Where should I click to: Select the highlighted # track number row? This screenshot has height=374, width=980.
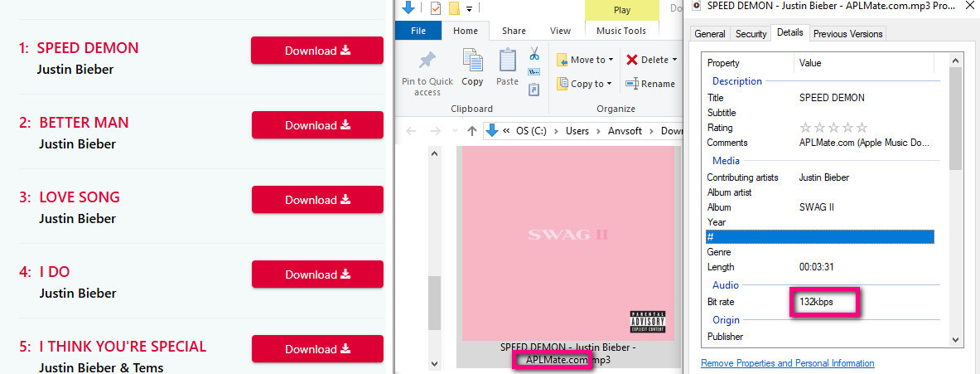[819, 237]
